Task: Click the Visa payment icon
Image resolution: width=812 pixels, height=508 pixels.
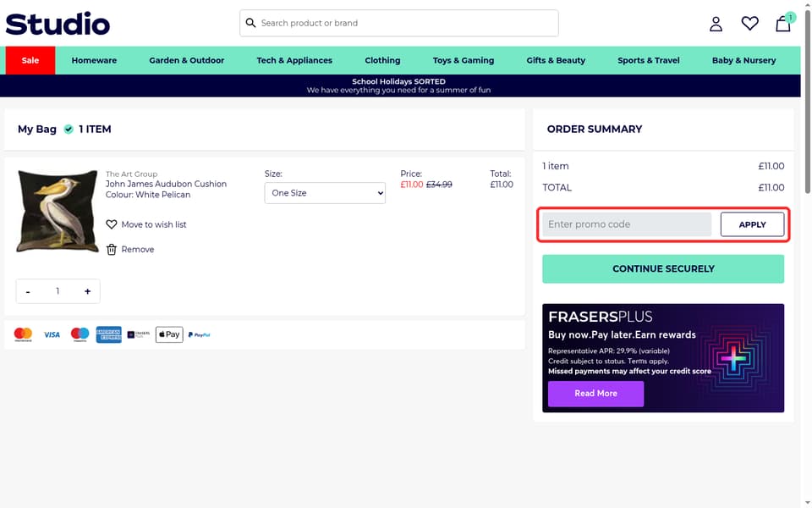Action: click(x=52, y=334)
